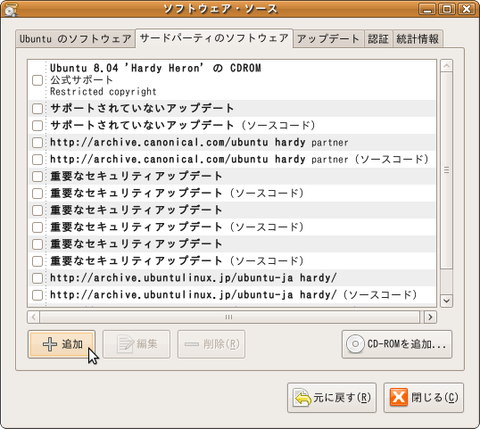Image resolution: width=480 pixels, height=429 pixels.
Task: Toggle the archive.canonical.com hardy partner checkbox
Action: [x=37, y=142]
